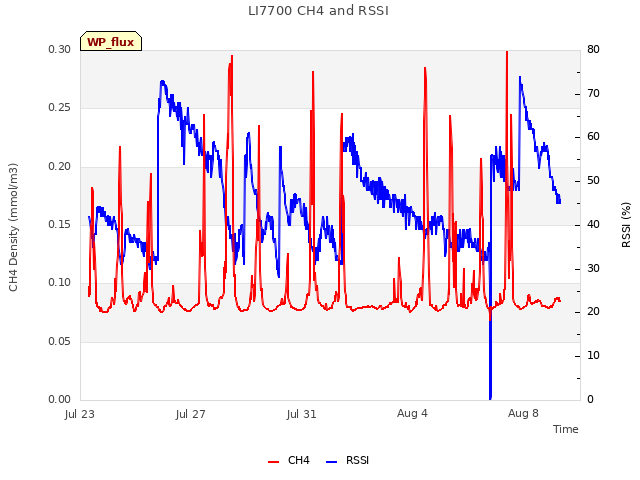Click the 70 right axis value
640x480 pixels.
[x=593, y=93]
